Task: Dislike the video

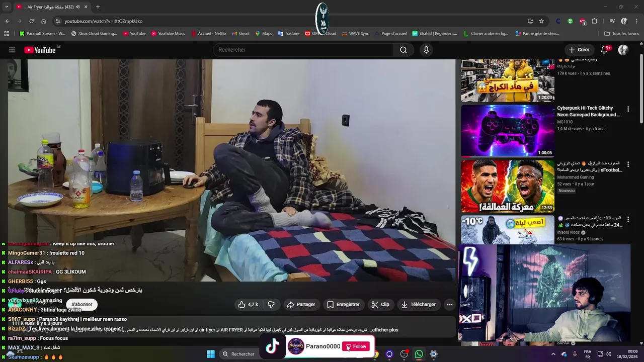Action: [x=271, y=304]
